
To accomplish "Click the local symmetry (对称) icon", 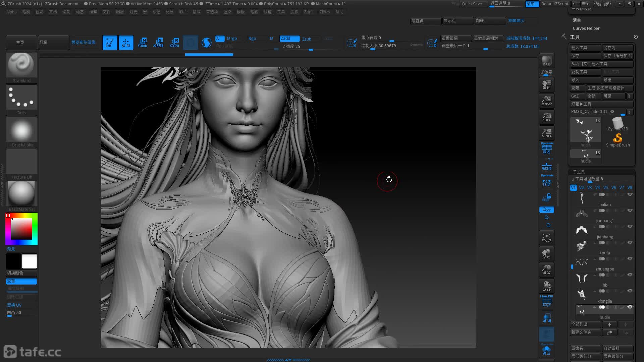I will click(546, 181).
